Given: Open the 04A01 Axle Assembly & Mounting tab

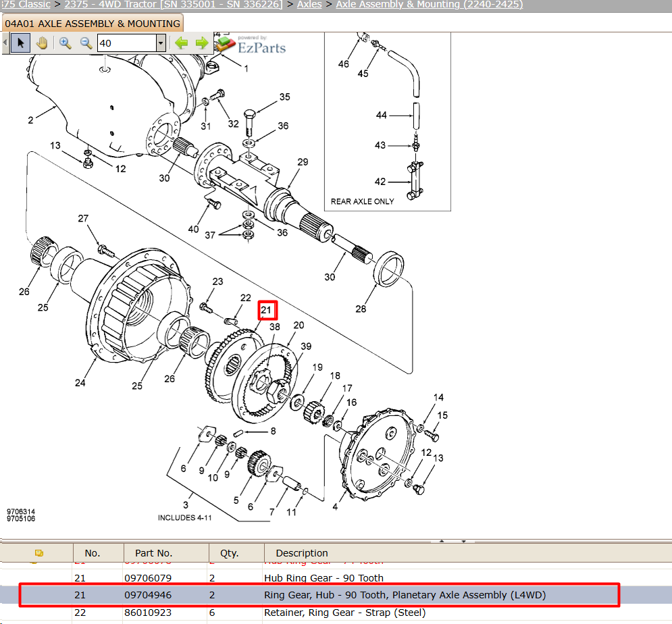Looking at the screenshot, I should click(93, 24).
